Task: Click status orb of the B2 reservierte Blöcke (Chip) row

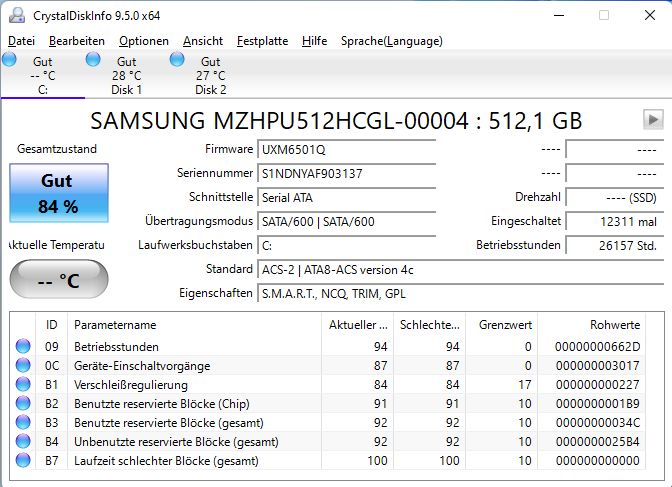Action: click(23, 403)
